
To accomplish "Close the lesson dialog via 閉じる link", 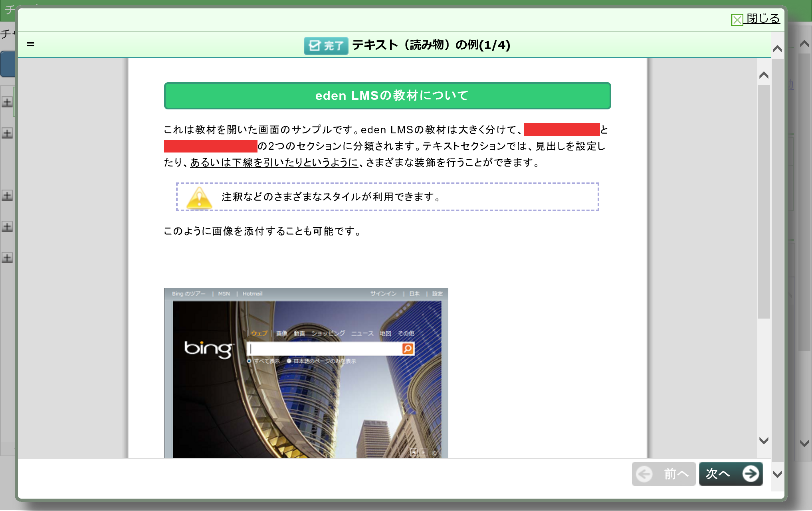I will [x=763, y=18].
